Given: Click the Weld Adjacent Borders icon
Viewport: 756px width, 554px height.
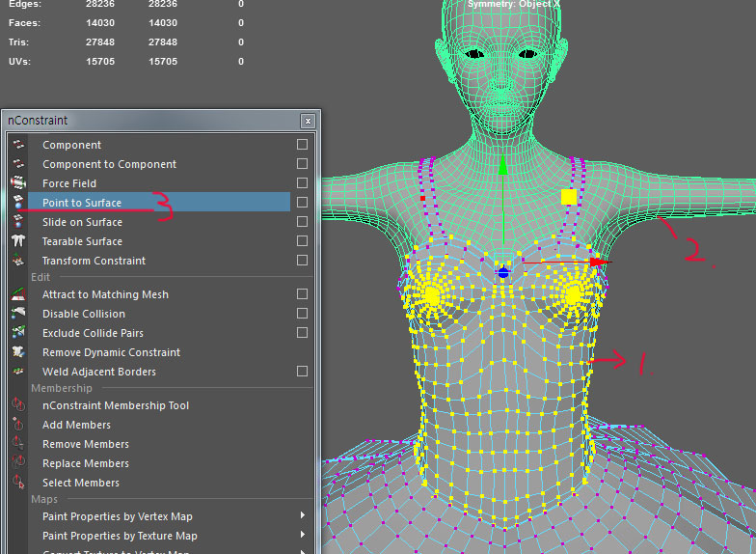Looking at the screenshot, I should [18, 371].
